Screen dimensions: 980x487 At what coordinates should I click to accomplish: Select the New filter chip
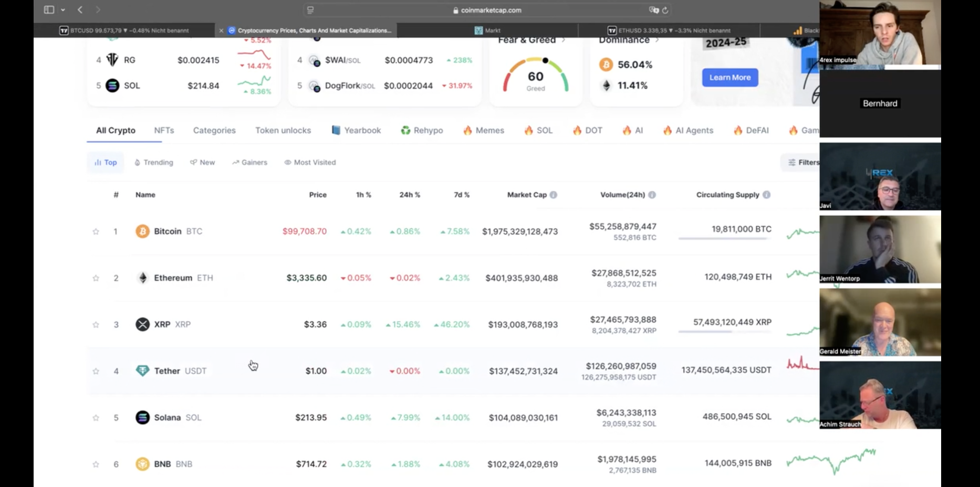coord(202,162)
